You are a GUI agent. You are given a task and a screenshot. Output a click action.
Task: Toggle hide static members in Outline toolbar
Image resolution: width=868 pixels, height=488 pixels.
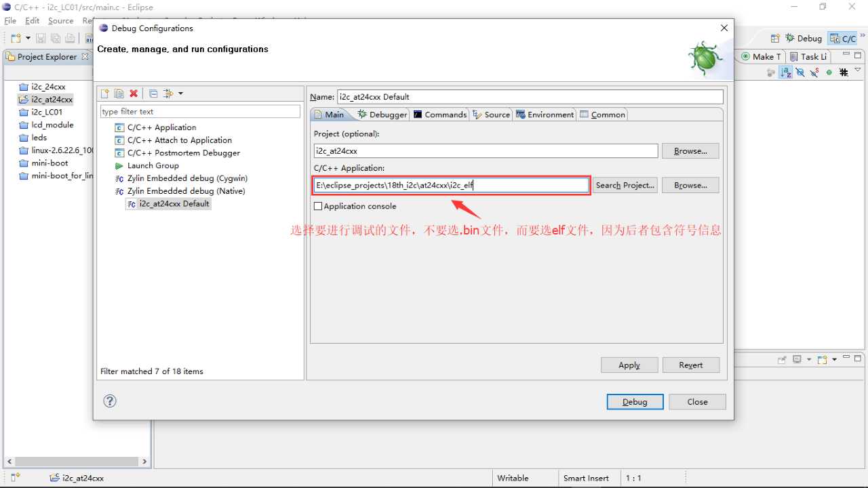tap(814, 72)
